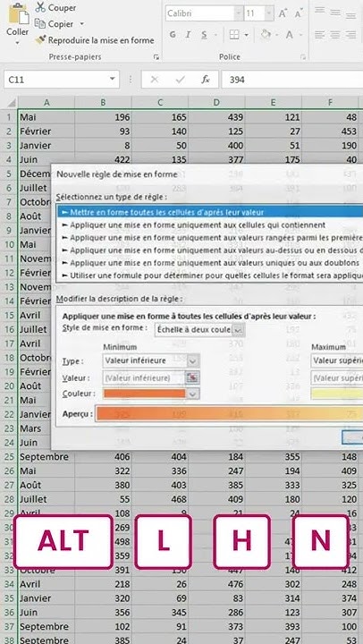Click the fill color bucket icon

(266, 35)
